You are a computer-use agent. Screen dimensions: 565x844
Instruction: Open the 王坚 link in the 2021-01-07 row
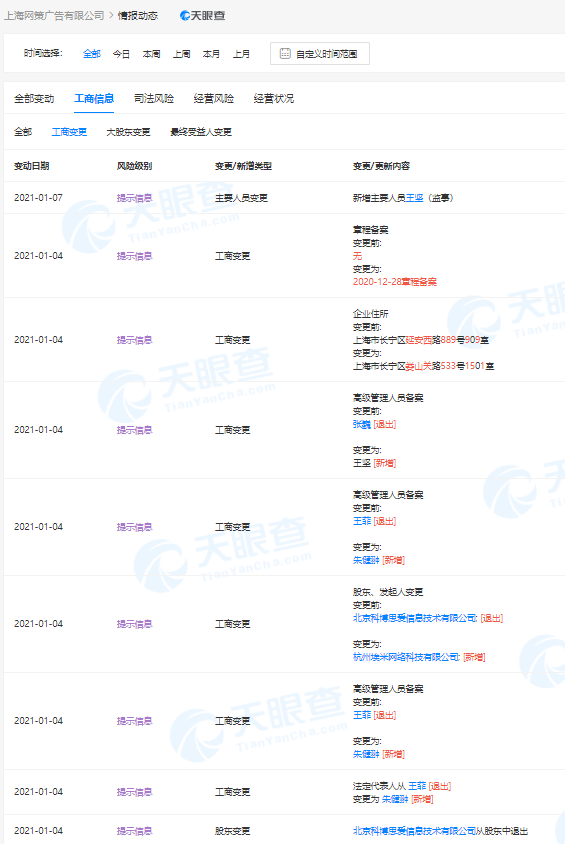pyautogui.click(x=414, y=198)
